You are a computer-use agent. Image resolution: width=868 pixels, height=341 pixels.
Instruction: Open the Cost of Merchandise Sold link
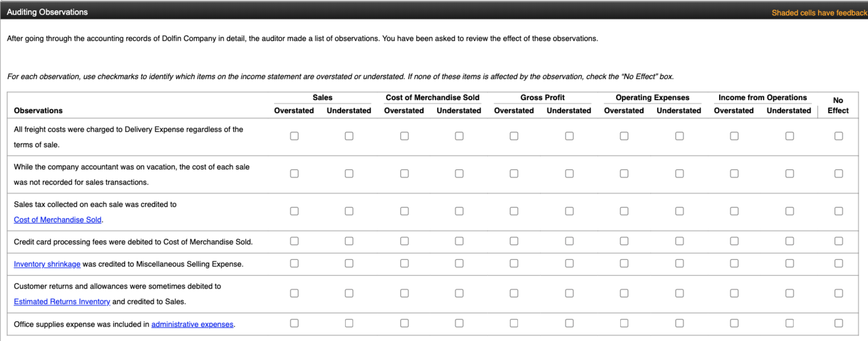tap(57, 219)
